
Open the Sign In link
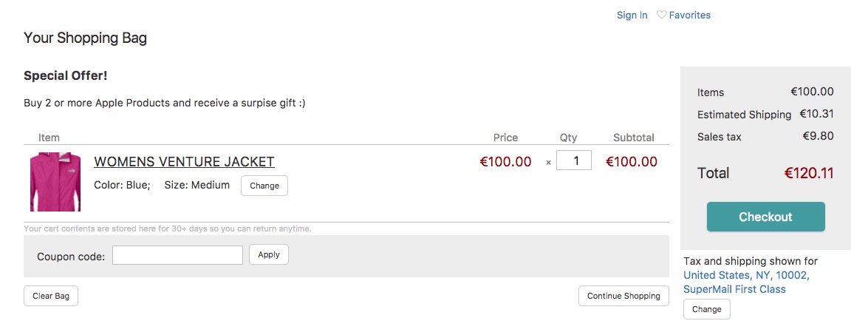[632, 15]
